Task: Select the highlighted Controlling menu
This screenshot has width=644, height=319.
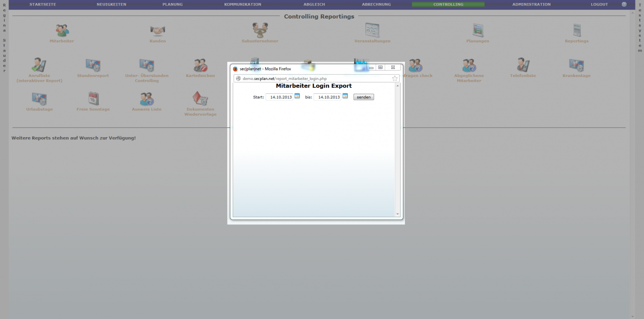Action: pos(448,4)
